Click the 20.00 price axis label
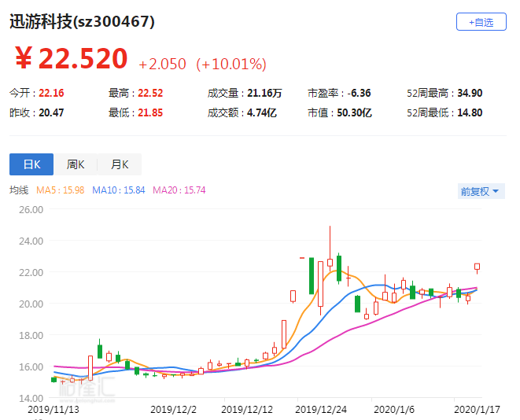The width and height of the screenshot is (520, 420). (31, 304)
